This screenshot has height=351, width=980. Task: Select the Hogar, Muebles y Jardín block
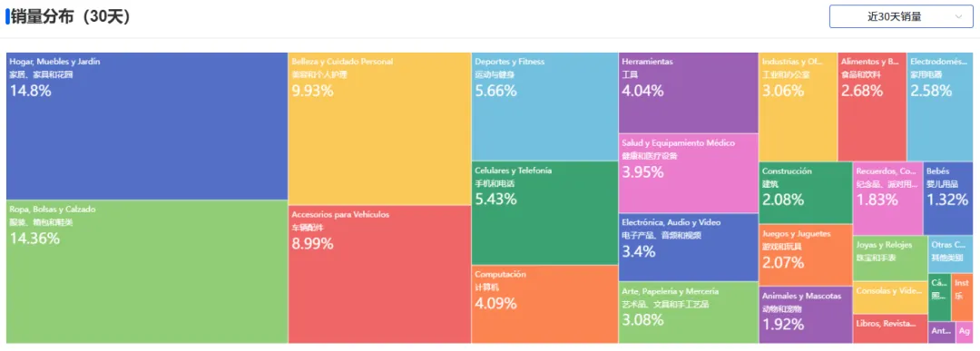pos(147,126)
